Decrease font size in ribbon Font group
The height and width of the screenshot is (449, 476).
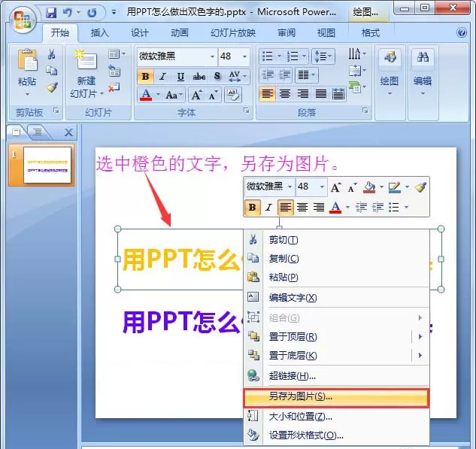click(214, 95)
